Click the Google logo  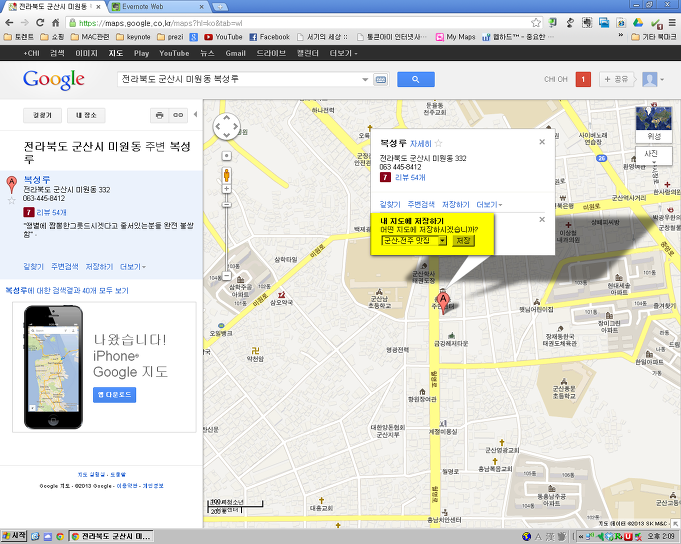point(53,80)
